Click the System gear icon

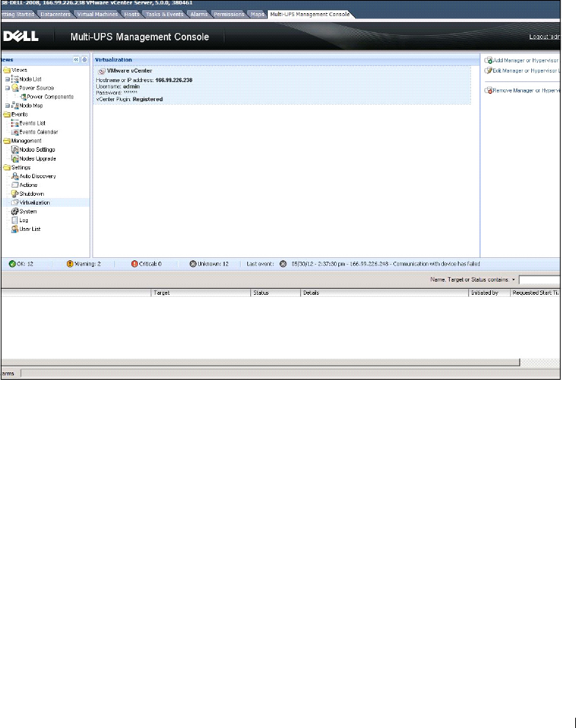(x=15, y=211)
